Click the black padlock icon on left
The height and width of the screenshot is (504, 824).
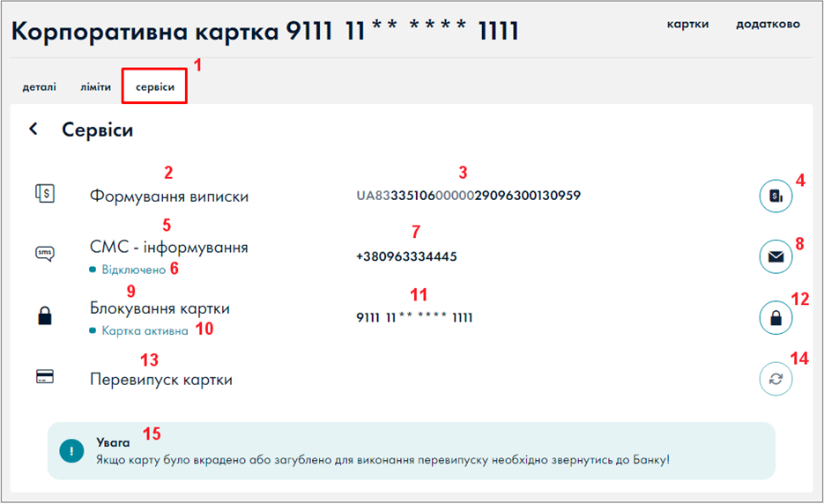(44, 316)
